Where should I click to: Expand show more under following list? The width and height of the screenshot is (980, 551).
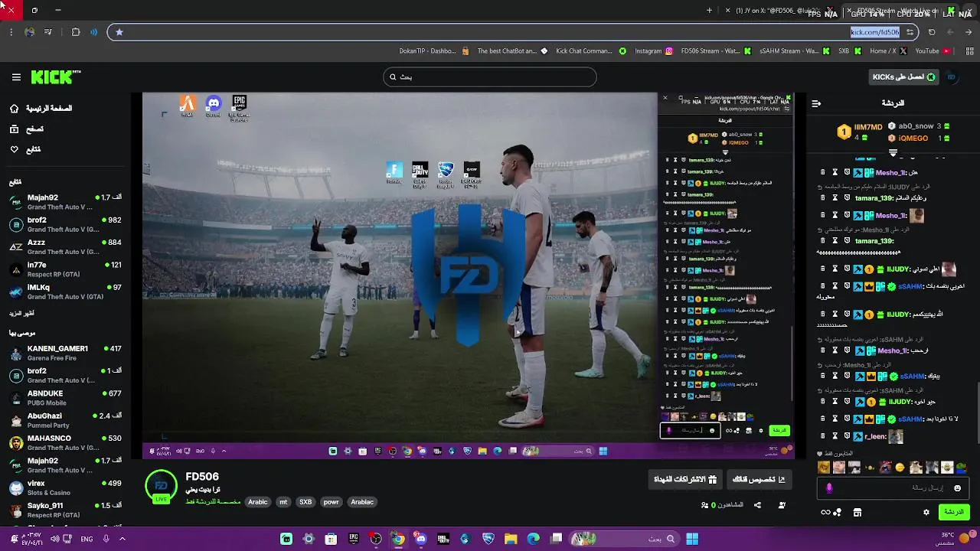[21, 314]
